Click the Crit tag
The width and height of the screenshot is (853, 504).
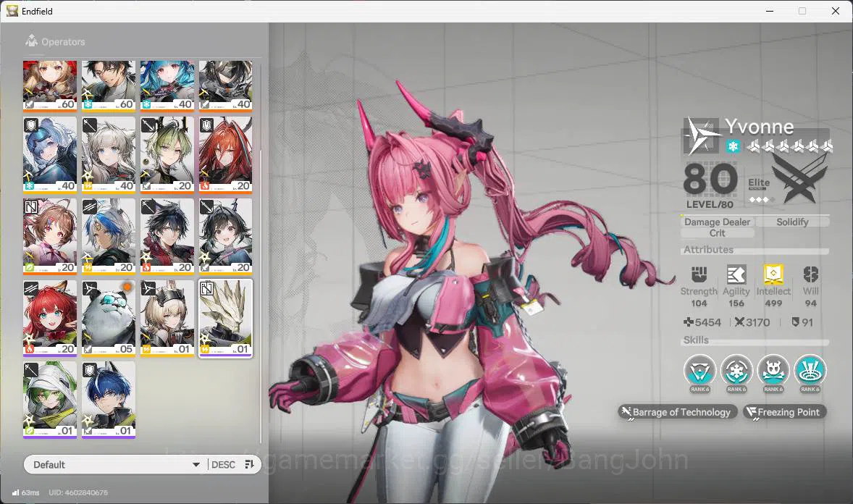click(717, 233)
